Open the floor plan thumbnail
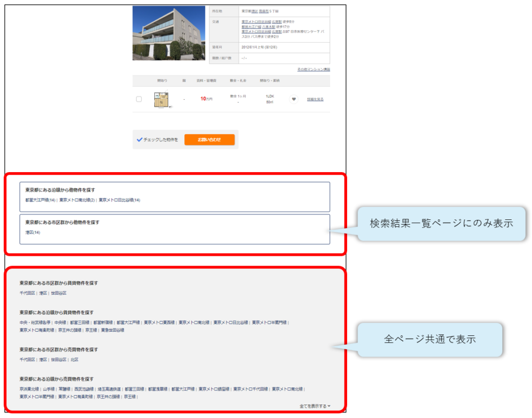532x418 pixels. (162, 99)
